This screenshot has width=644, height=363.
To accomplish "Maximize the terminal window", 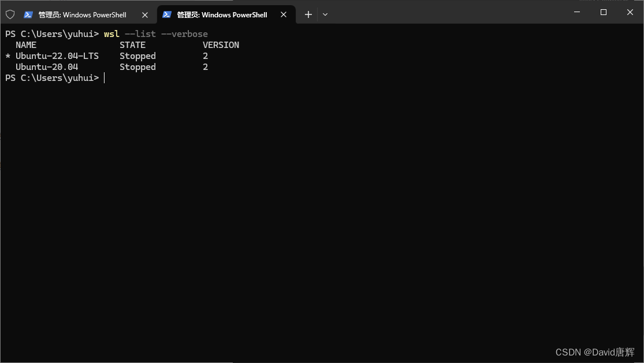I will (604, 12).
